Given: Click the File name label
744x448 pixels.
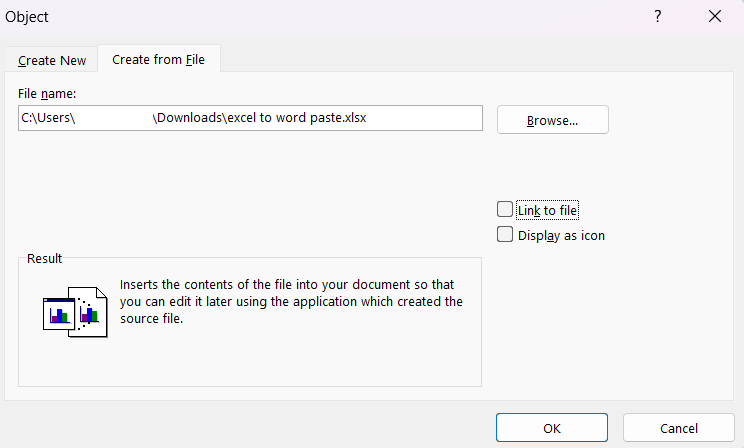Looking at the screenshot, I should pos(47,93).
